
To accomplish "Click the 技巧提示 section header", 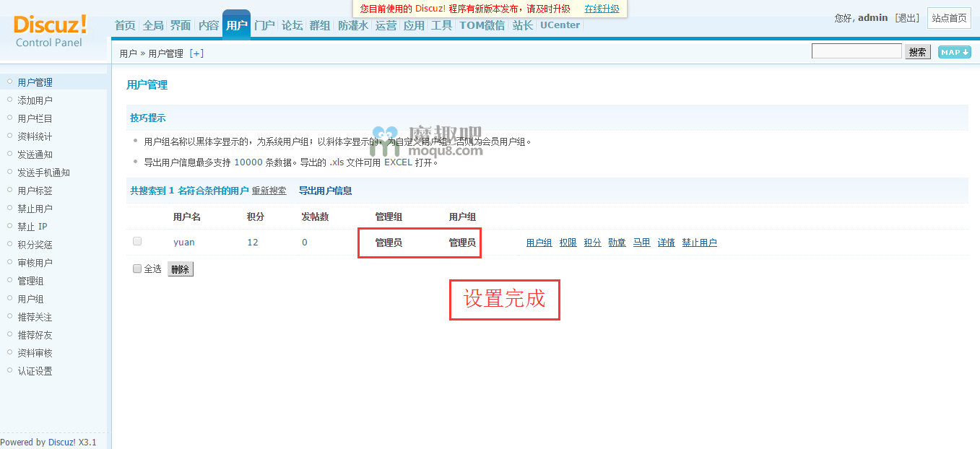I will pos(147,118).
